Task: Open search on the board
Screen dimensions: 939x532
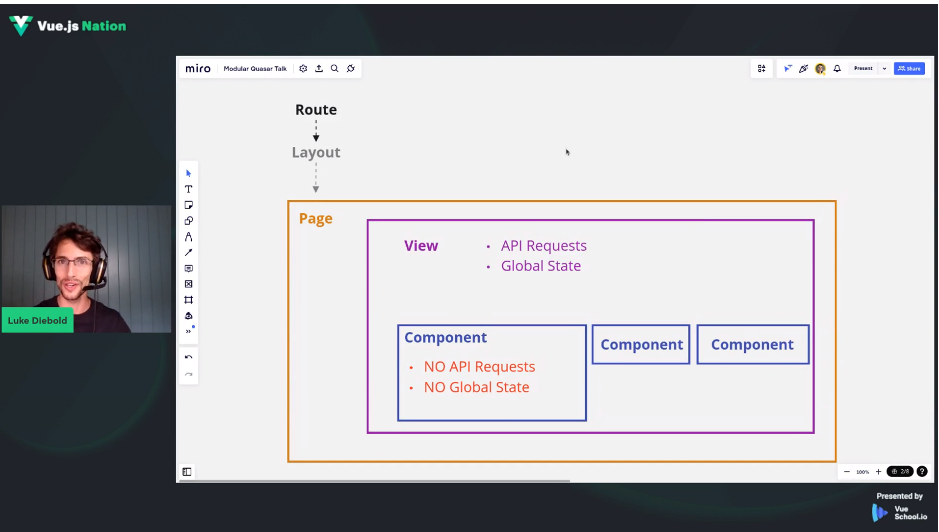Action: click(x=335, y=69)
